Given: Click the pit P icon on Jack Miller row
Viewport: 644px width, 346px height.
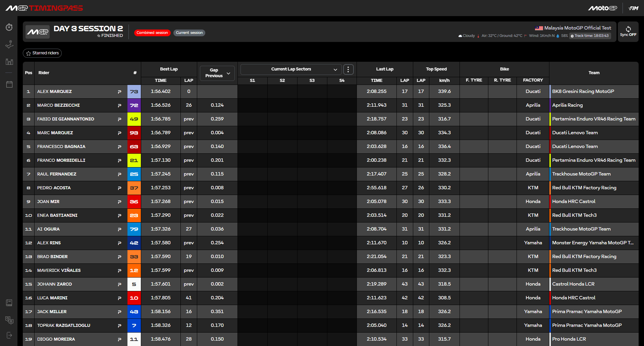Looking at the screenshot, I should [x=119, y=312].
